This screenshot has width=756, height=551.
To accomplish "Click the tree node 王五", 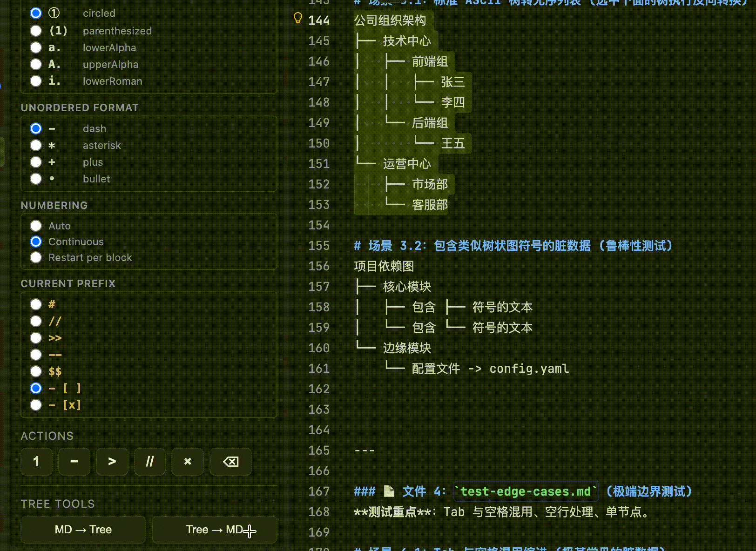I will point(452,143).
